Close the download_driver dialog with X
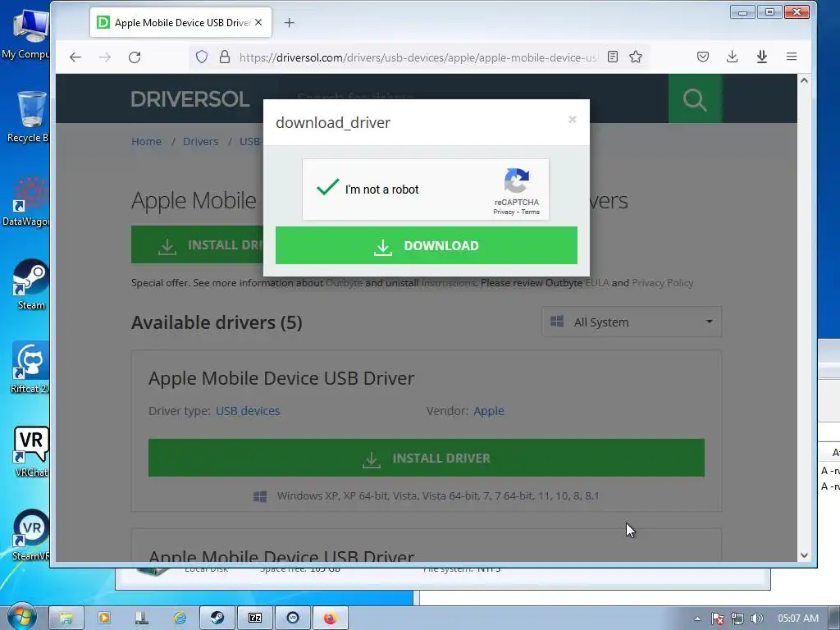 point(572,120)
